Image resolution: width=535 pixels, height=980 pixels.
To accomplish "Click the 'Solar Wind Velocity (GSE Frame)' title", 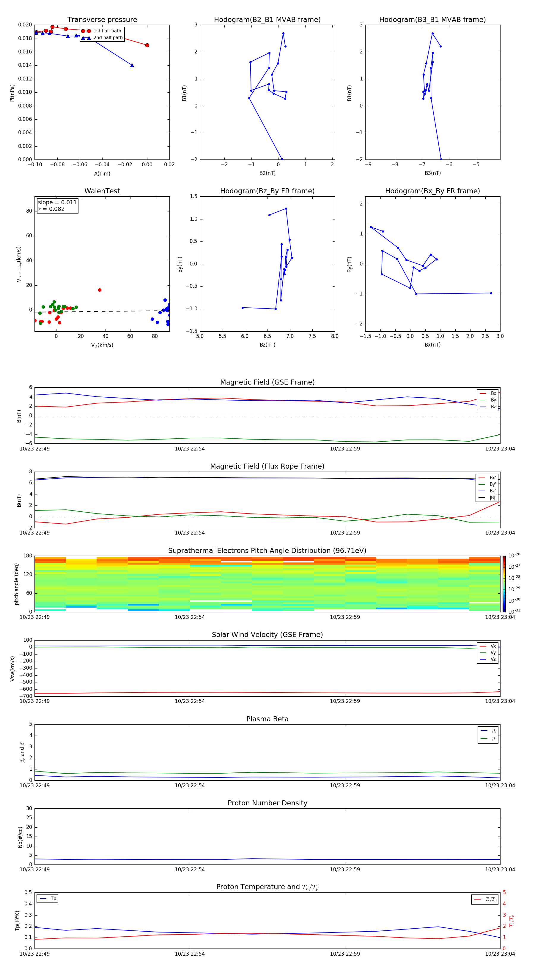I will [267, 635].
